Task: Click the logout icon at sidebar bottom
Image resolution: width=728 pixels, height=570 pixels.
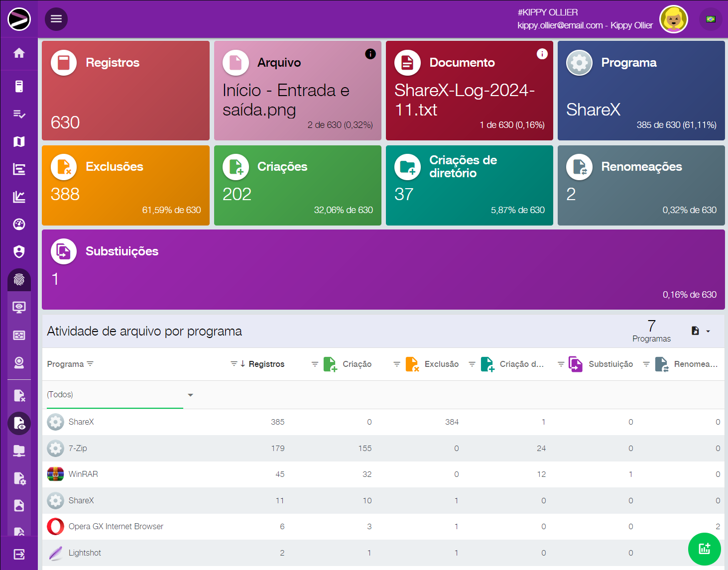Action: point(19,554)
